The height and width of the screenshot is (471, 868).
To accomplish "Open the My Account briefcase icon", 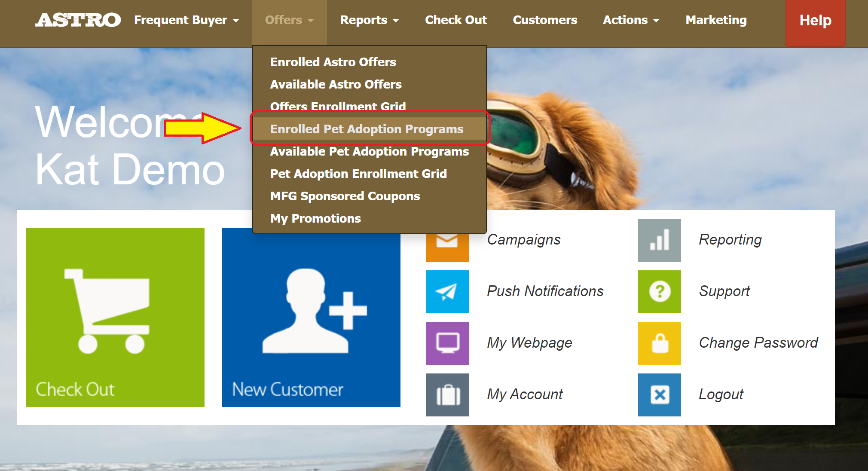I will click(447, 395).
